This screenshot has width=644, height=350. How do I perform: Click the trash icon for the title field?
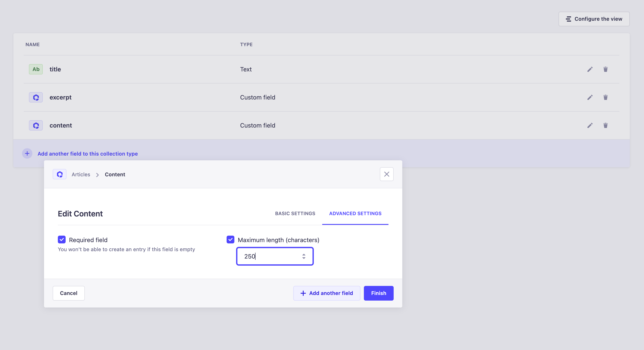(x=605, y=69)
